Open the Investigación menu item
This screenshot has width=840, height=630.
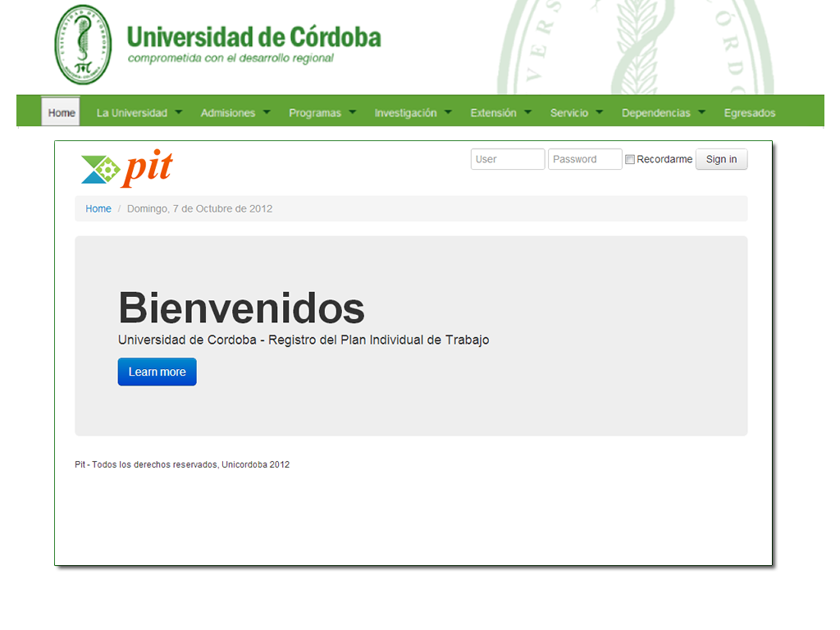[405, 113]
